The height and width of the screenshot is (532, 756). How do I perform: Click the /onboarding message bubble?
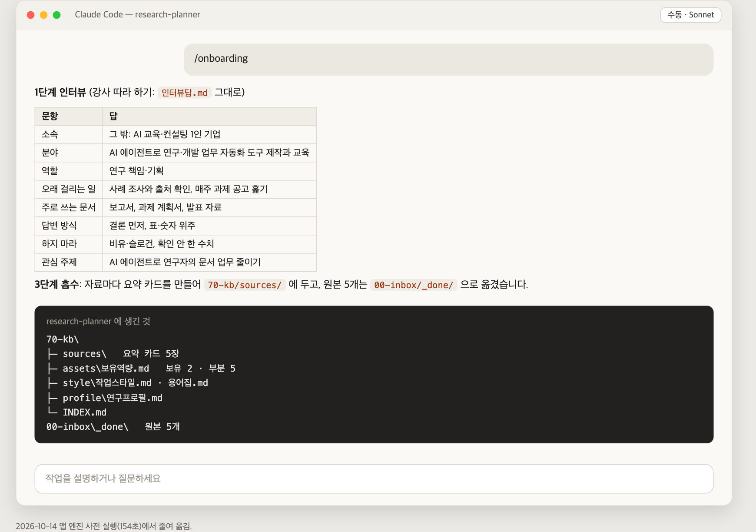click(x=448, y=59)
